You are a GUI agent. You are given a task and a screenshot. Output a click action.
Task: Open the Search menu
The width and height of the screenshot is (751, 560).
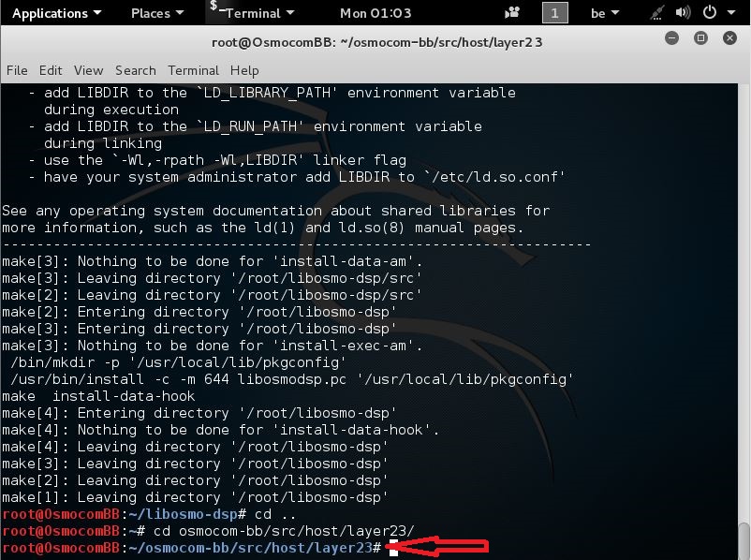click(x=136, y=70)
